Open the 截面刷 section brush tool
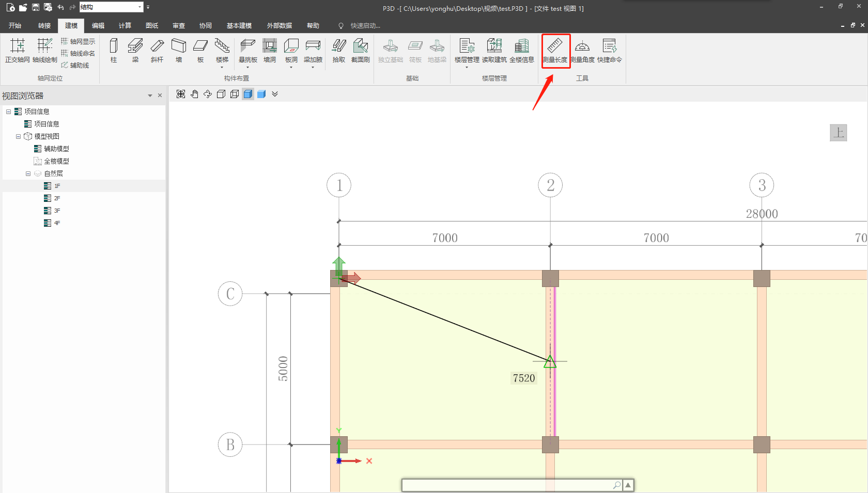The image size is (868, 493). pos(360,50)
